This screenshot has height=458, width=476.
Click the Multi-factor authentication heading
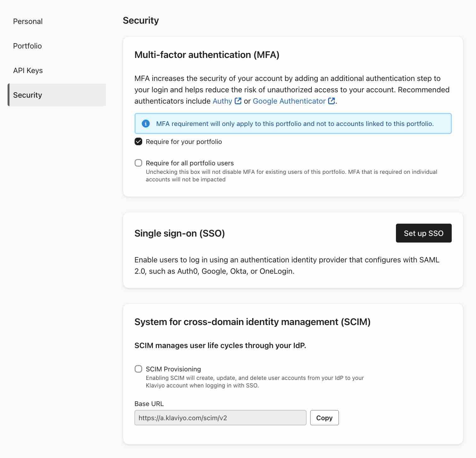206,54
